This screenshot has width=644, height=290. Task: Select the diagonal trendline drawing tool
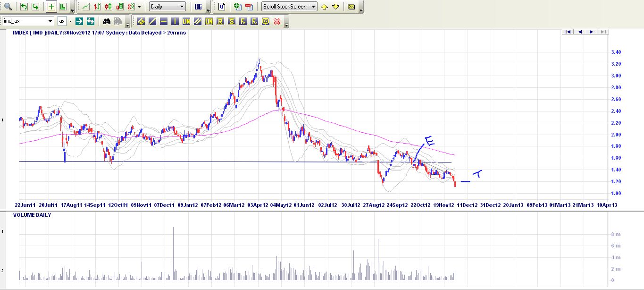click(x=152, y=21)
